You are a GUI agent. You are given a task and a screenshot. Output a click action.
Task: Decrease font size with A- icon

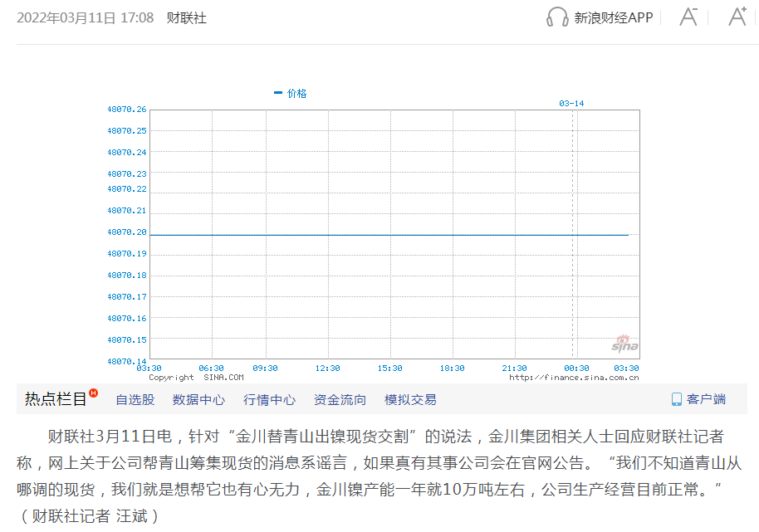point(688,17)
